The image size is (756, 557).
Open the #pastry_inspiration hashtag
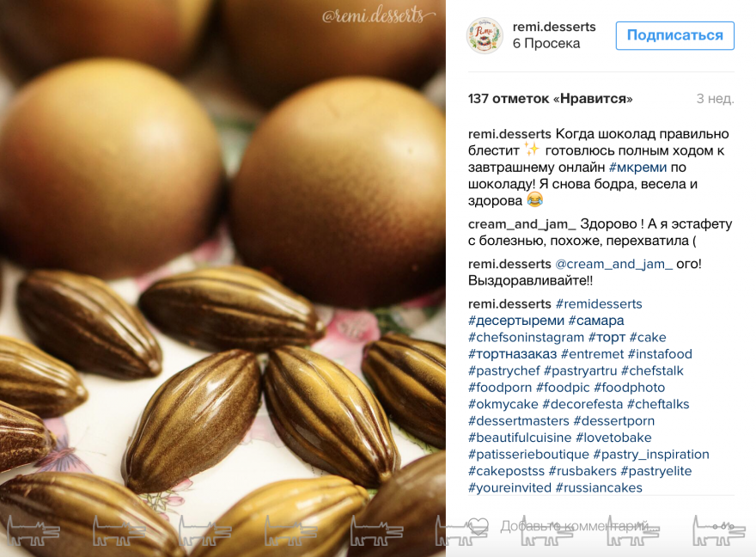point(651,454)
